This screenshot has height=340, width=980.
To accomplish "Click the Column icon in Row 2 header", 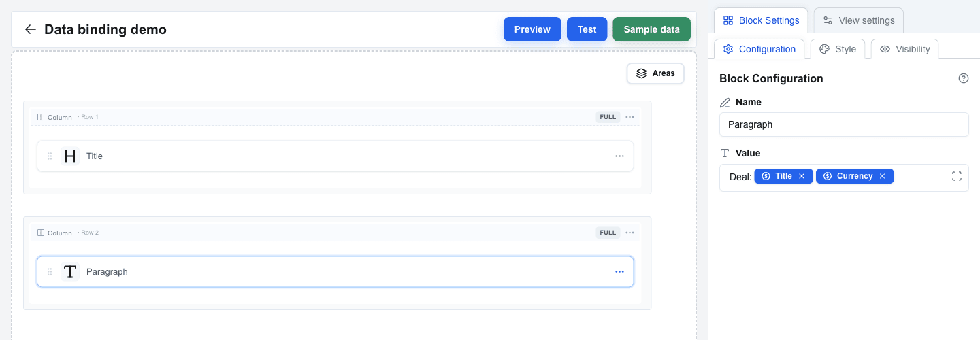I will (41, 233).
